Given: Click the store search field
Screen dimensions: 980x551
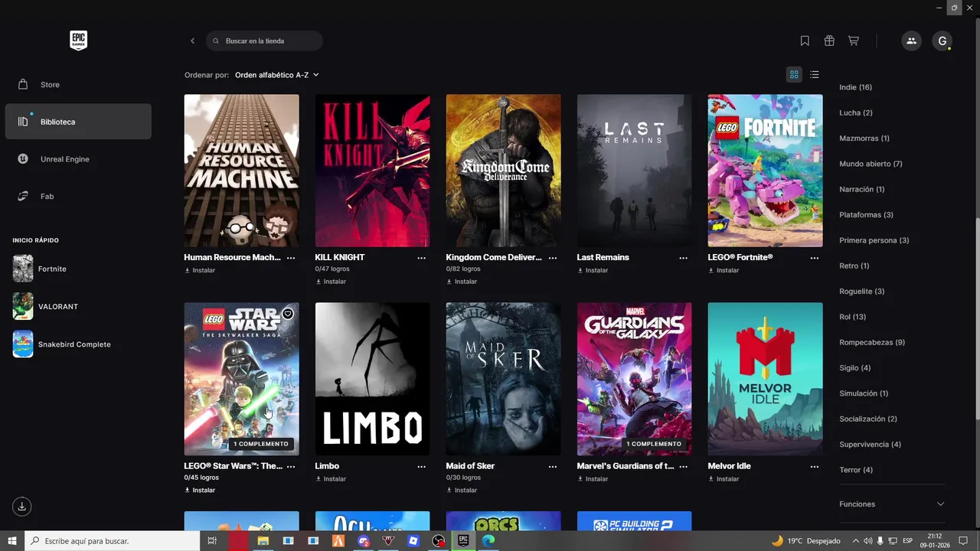Looking at the screenshot, I should click(x=264, y=41).
